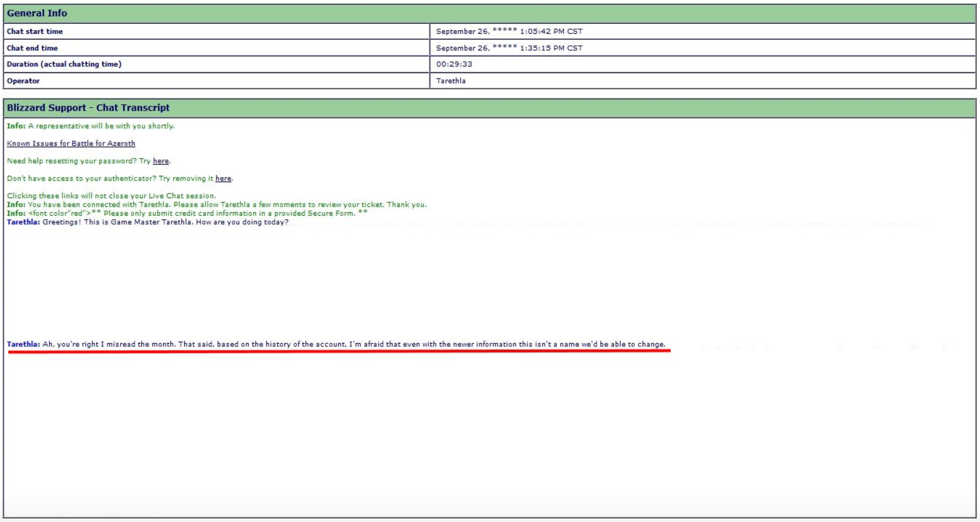Select the General Info header
Image resolution: width=980 pixels, height=522 pixels.
(490, 13)
